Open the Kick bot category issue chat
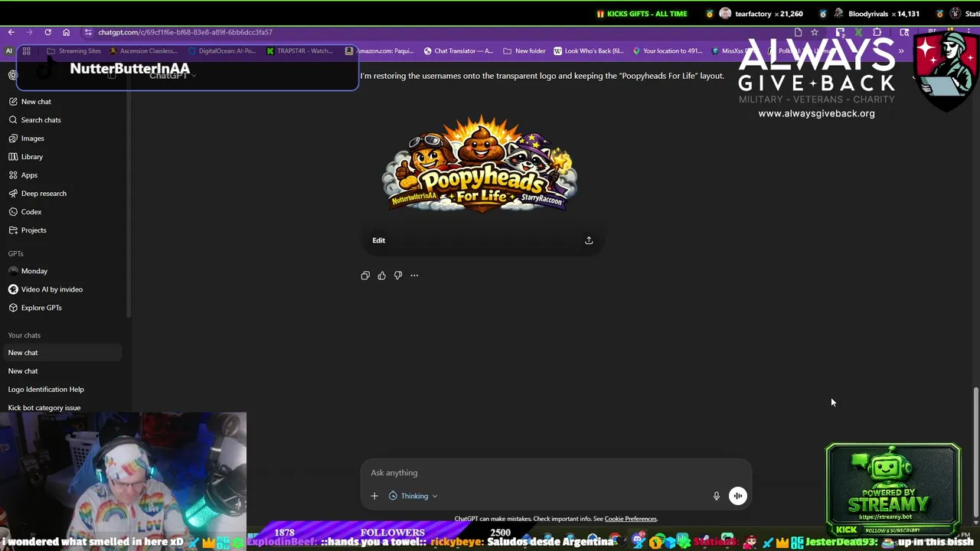The height and width of the screenshot is (551, 980). [x=44, y=408]
